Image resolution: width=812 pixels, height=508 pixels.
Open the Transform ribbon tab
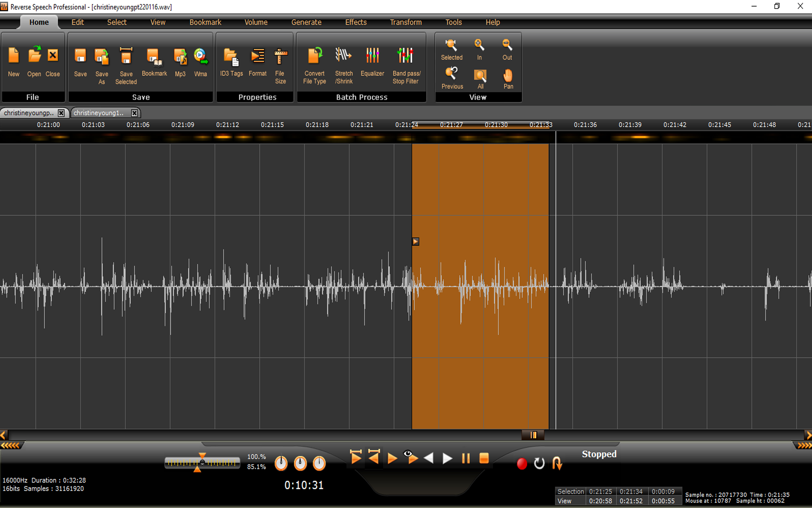406,22
